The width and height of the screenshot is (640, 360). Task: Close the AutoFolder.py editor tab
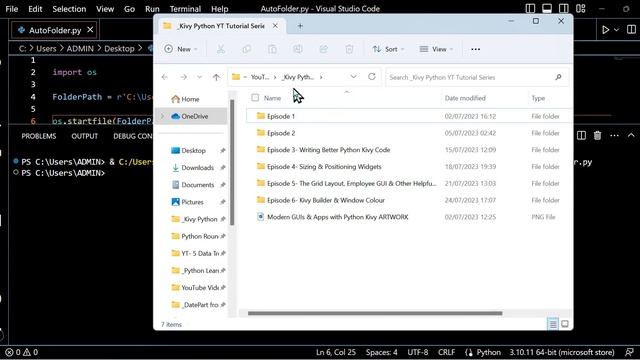tap(90, 30)
